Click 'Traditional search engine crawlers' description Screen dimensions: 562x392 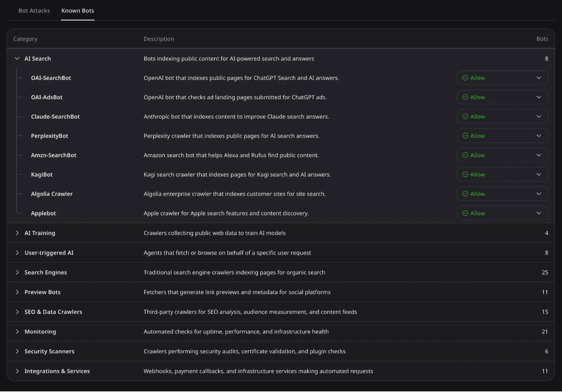click(x=234, y=272)
